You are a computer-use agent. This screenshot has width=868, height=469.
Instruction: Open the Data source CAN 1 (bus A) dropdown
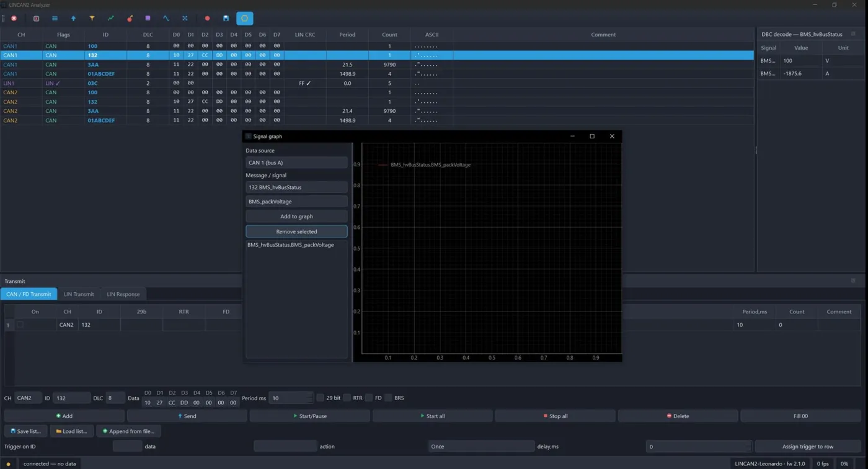pyautogui.click(x=296, y=163)
